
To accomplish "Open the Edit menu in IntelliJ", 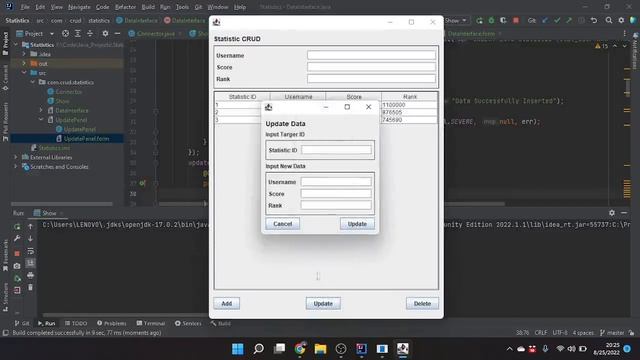I will pos(40,7).
